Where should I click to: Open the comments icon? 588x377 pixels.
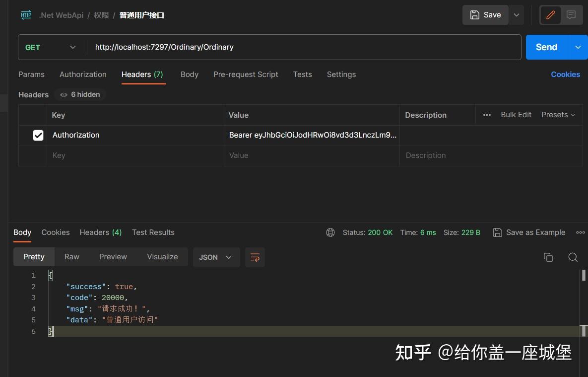(x=571, y=15)
